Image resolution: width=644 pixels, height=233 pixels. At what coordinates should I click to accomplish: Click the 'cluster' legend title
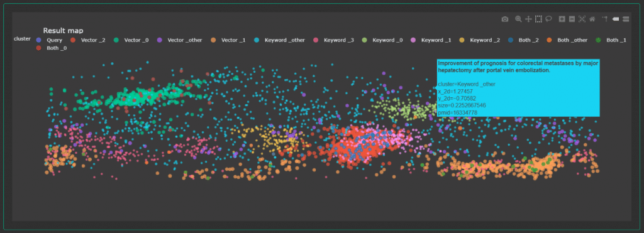22,38
